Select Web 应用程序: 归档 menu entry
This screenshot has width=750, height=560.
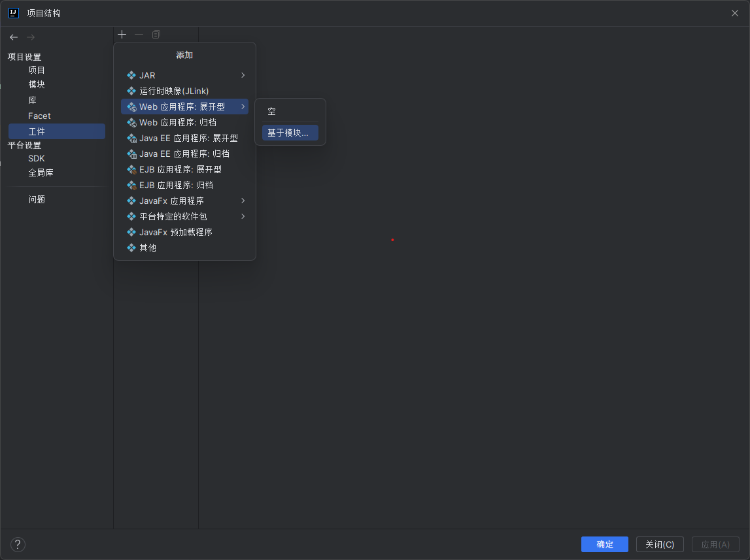[x=184, y=122]
